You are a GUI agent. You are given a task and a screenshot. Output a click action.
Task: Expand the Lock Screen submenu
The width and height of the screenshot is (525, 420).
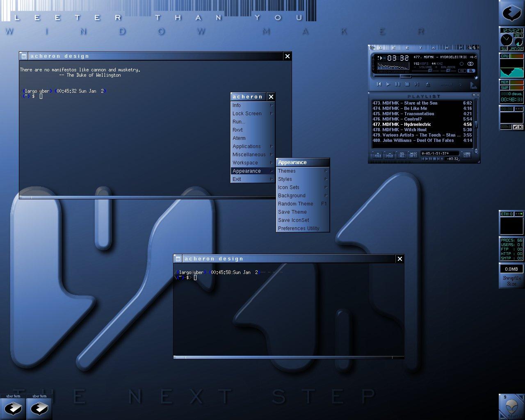tap(253, 114)
